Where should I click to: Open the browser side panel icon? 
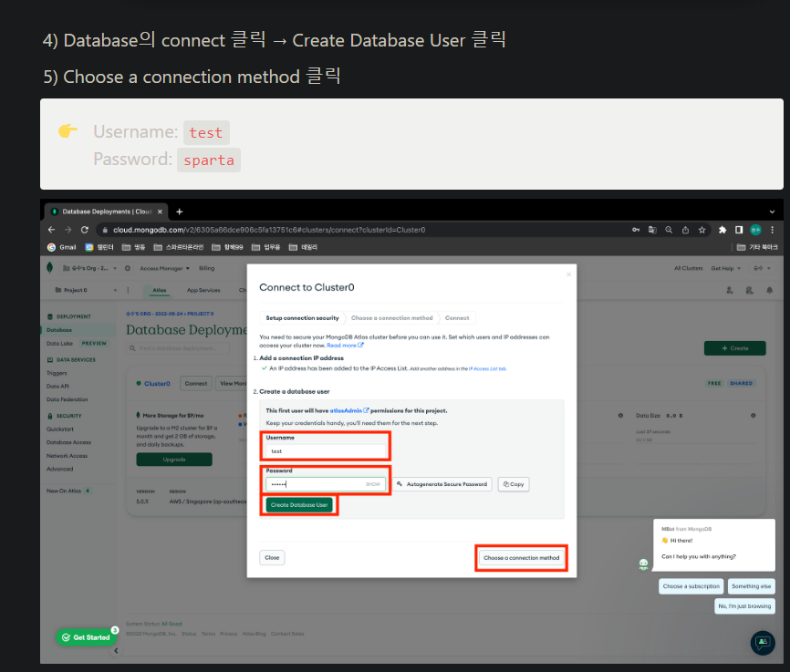[739, 230]
